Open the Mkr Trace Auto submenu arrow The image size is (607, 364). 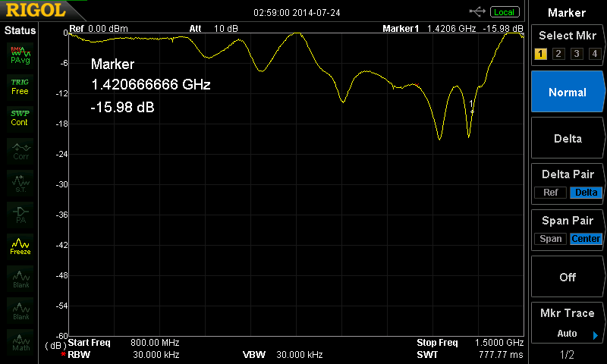click(x=596, y=335)
